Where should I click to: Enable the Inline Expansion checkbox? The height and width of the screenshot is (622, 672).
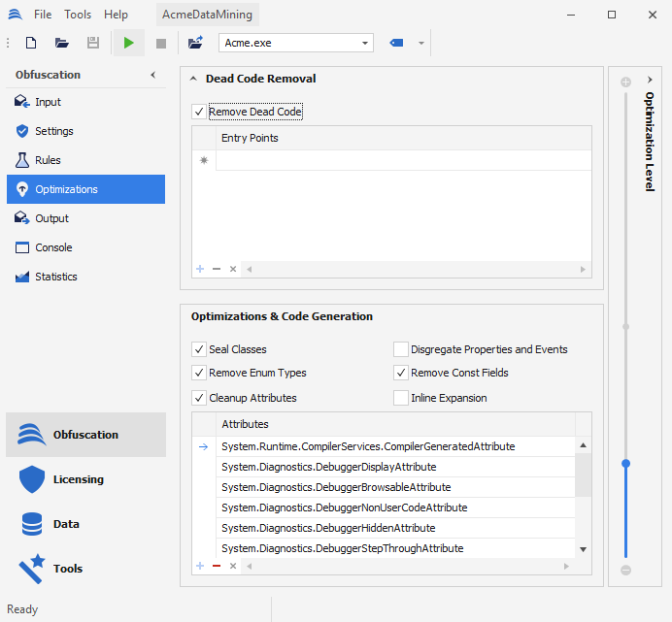coord(401,398)
